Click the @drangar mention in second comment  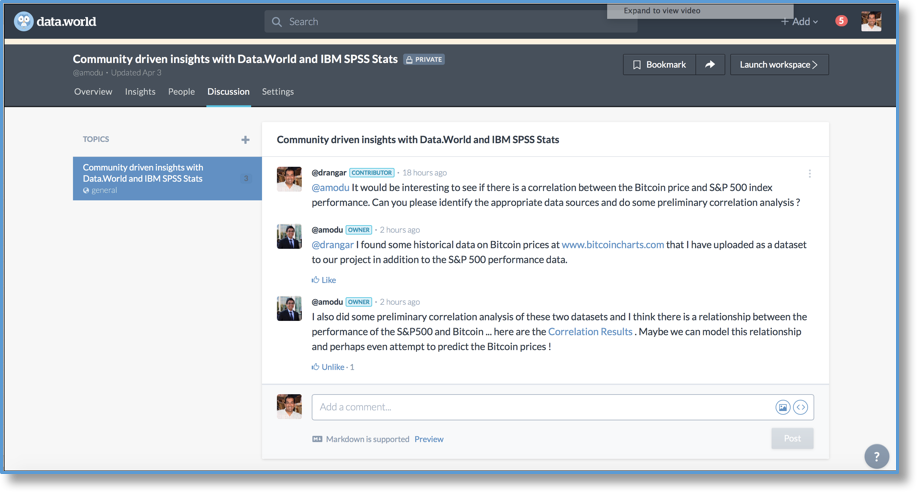pyautogui.click(x=333, y=245)
